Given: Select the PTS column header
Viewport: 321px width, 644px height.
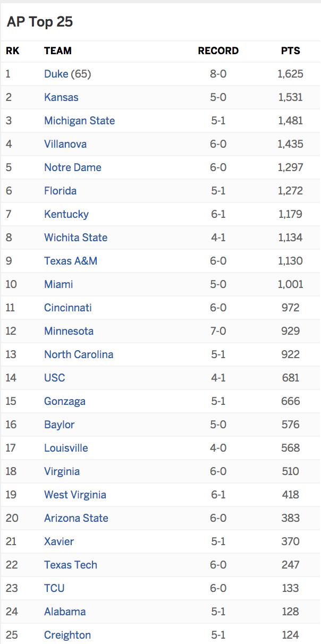Looking at the screenshot, I should (291, 51).
